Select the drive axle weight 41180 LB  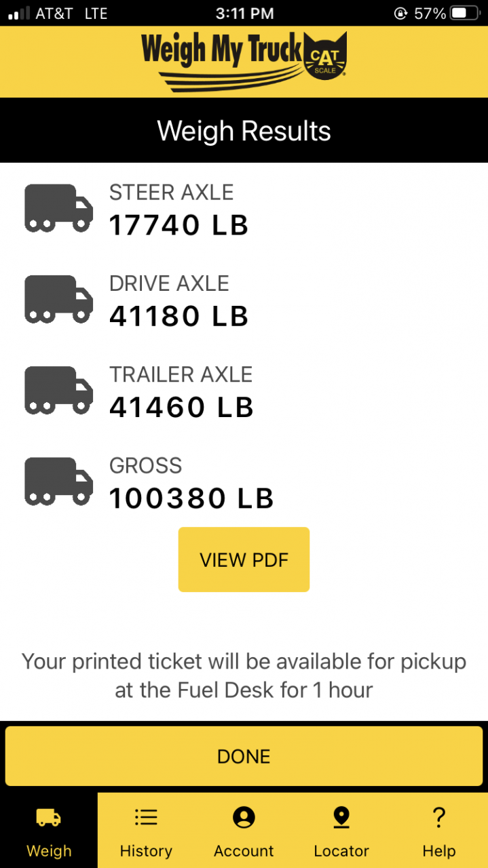pos(179,316)
